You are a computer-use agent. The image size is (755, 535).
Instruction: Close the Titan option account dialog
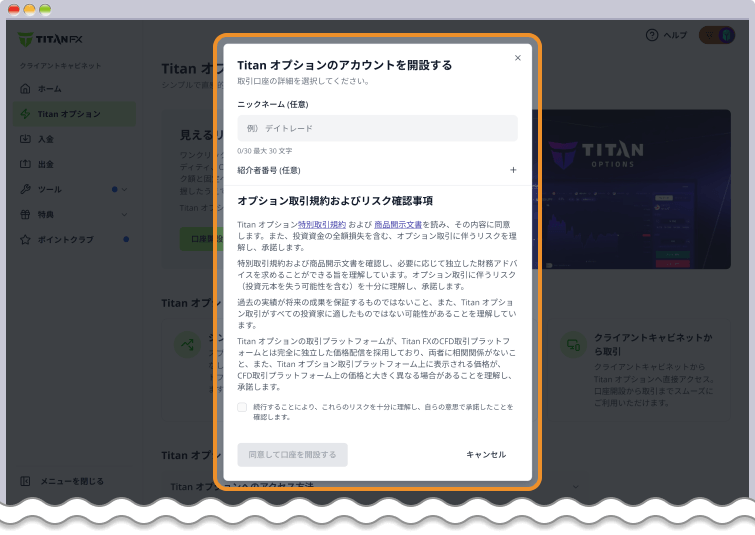click(x=518, y=58)
